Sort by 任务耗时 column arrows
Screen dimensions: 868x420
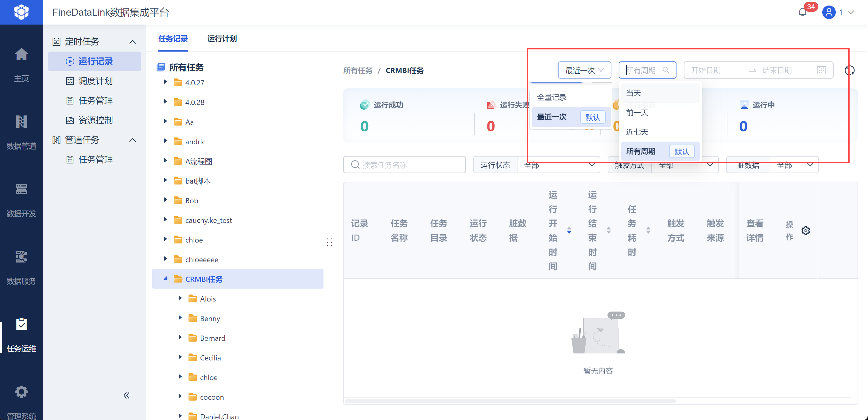pyautogui.click(x=648, y=231)
